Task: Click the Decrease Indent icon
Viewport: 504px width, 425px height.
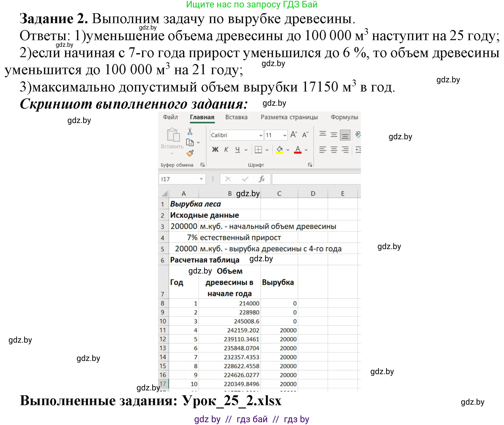Action: click(358, 150)
